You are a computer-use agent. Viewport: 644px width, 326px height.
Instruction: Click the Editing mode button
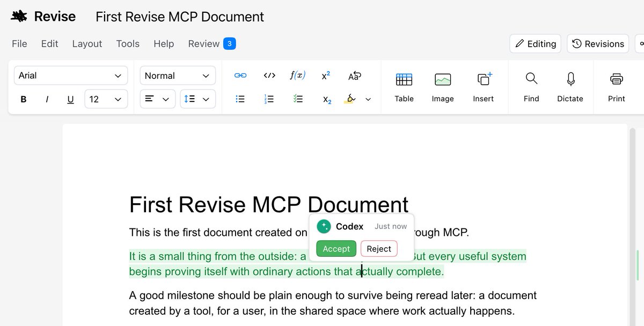[536, 44]
